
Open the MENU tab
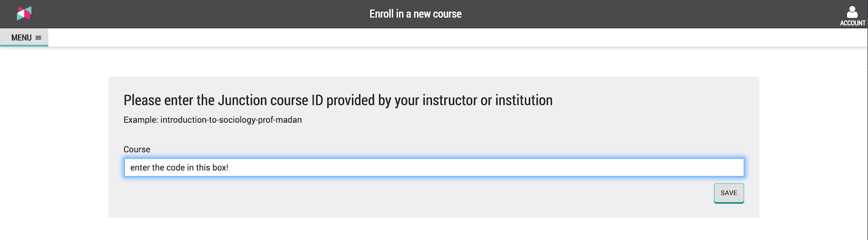coord(24,37)
